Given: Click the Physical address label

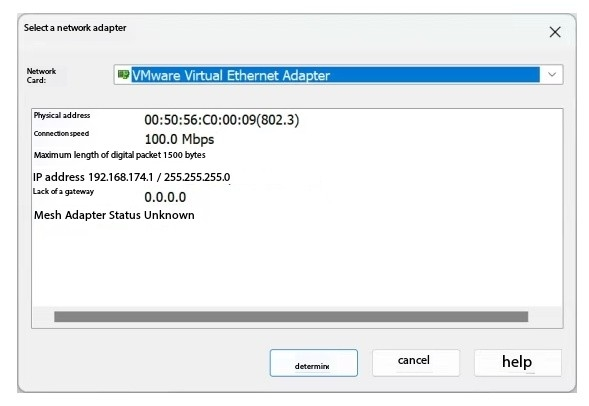Looking at the screenshot, I should tap(62, 115).
